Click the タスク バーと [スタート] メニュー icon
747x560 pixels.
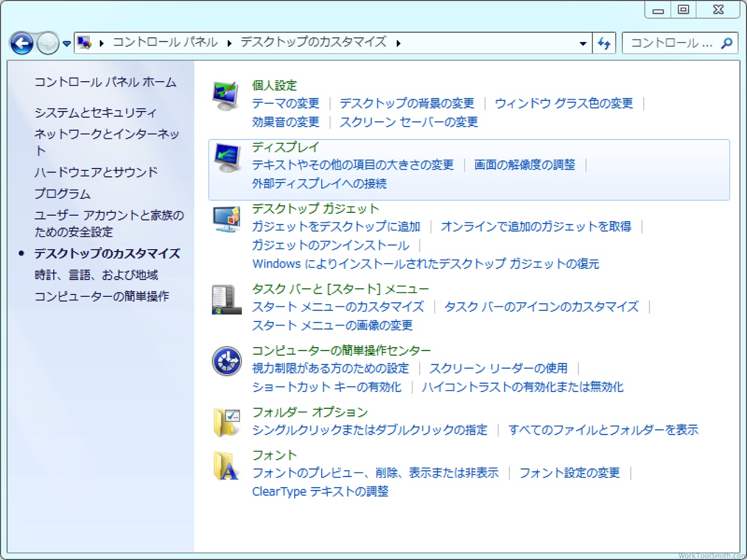tap(226, 300)
